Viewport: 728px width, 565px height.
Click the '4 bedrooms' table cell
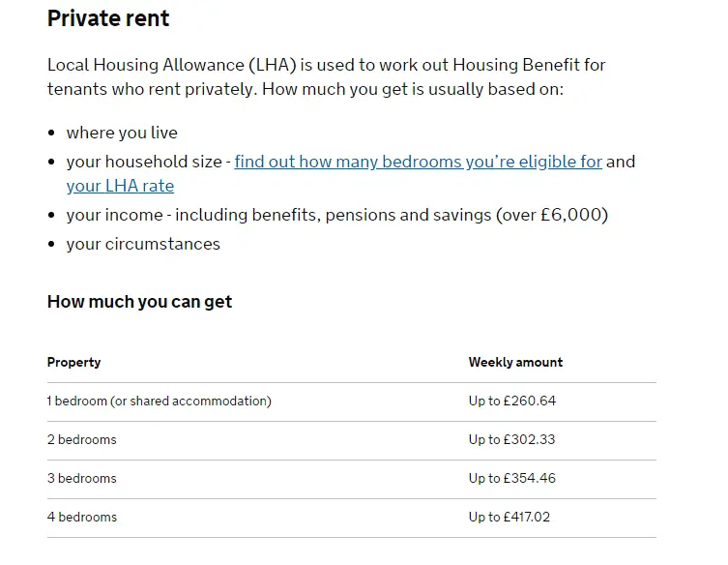point(82,517)
